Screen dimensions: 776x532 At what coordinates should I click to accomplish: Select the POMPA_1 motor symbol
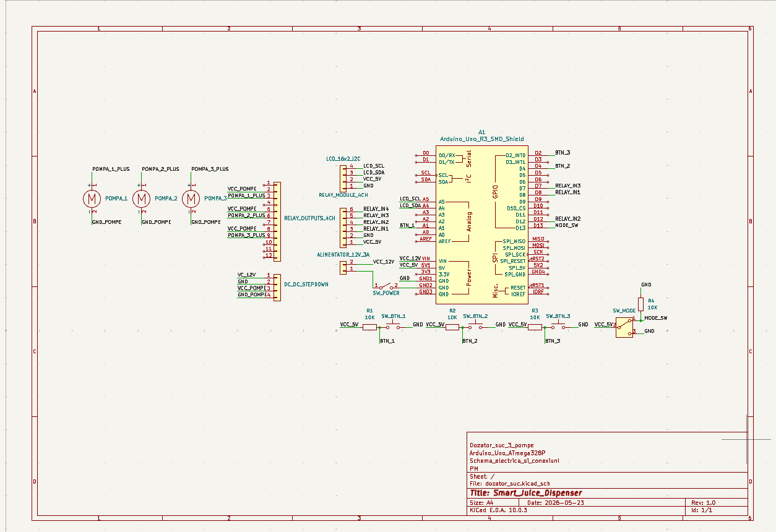point(92,199)
